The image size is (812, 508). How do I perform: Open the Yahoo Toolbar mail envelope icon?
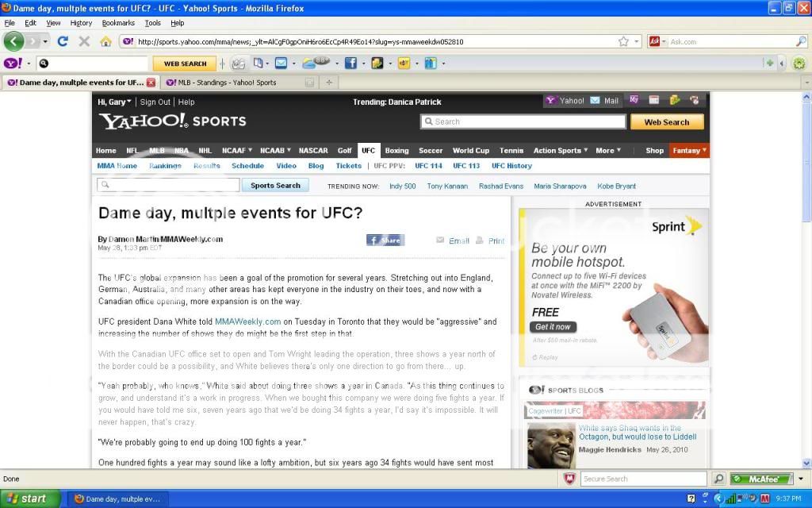click(282, 63)
